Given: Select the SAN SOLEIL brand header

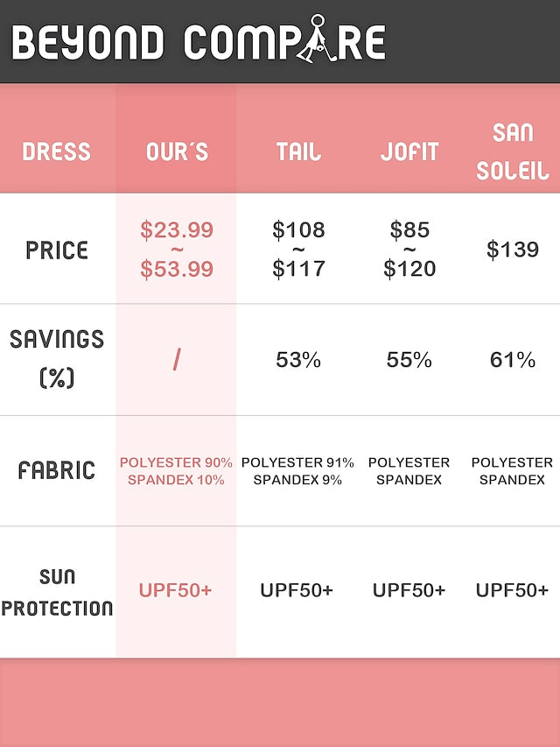Looking at the screenshot, I should coord(513,151).
